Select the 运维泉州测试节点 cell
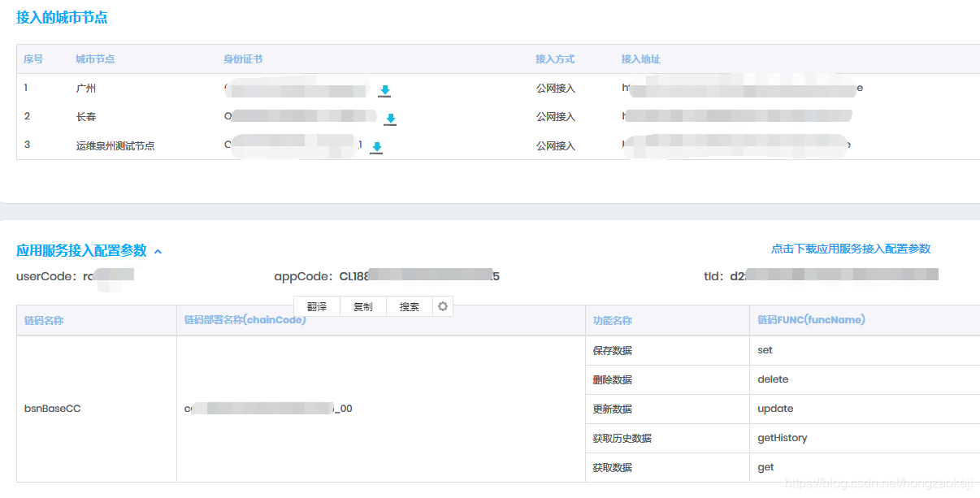This screenshot has height=498, width=980. click(x=115, y=145)
